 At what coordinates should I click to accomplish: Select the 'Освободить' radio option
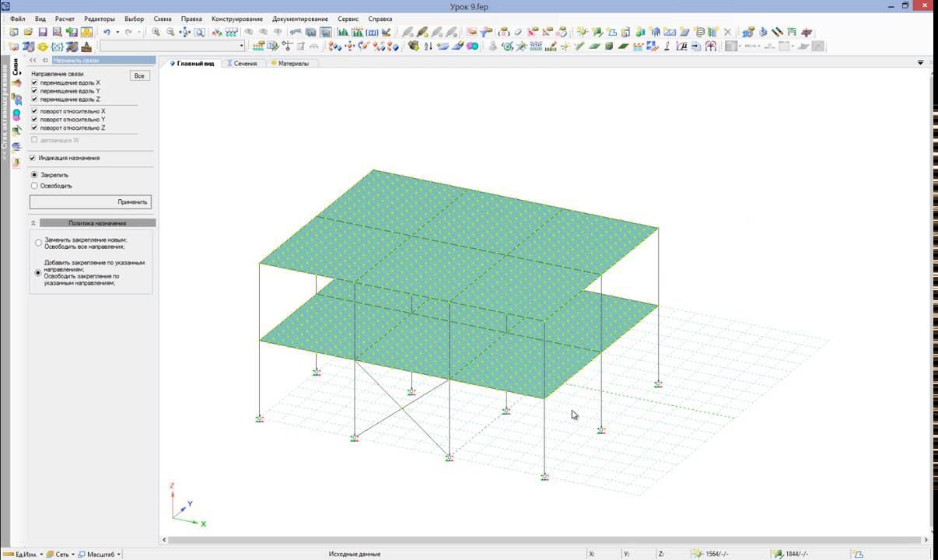pos(34,186)
